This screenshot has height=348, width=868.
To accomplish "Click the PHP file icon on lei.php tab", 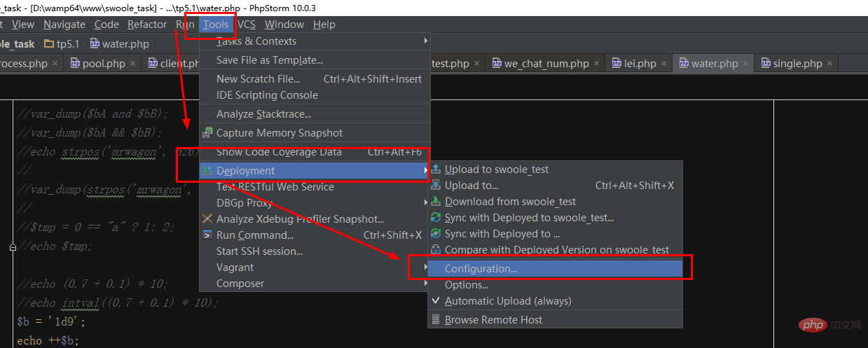I will click(x=616, y=64).
